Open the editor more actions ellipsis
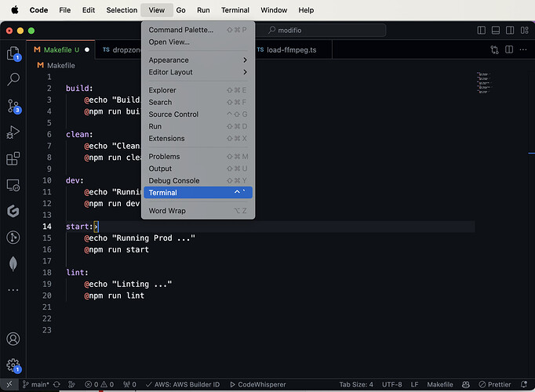 (523, 49)
